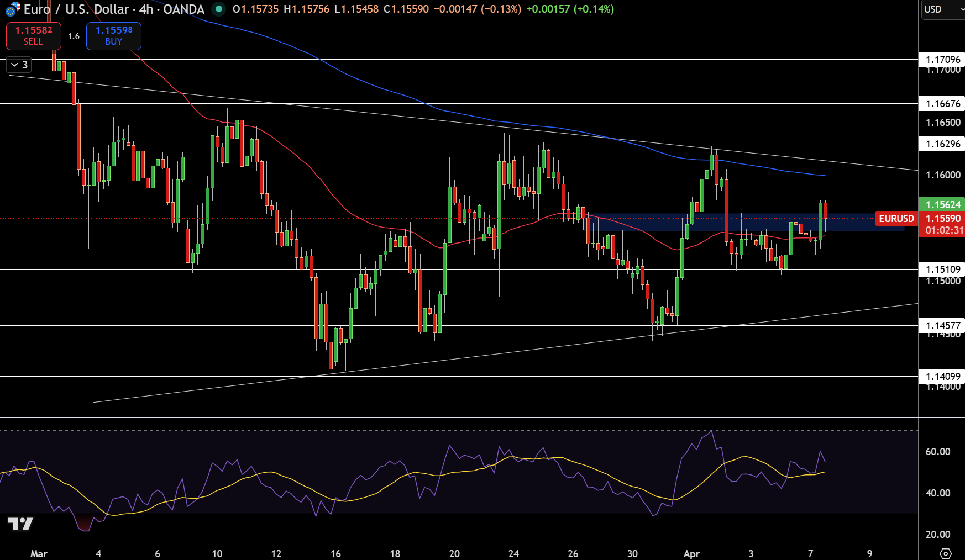This screenshot has width=965, height=560.
Task: Click the Euro / U.S. Dollar symbol title
Action: click(114, 9)
